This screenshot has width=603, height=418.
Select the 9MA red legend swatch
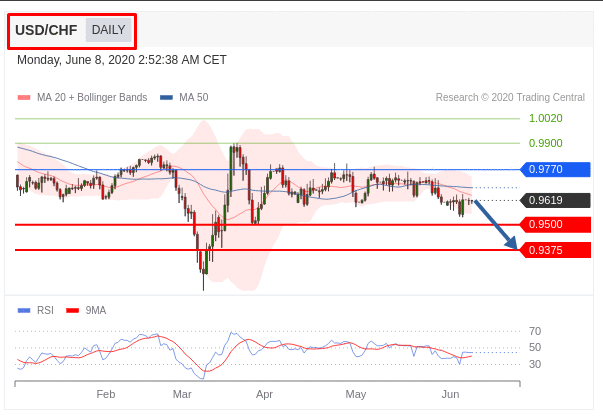click(x=72, y=310)
